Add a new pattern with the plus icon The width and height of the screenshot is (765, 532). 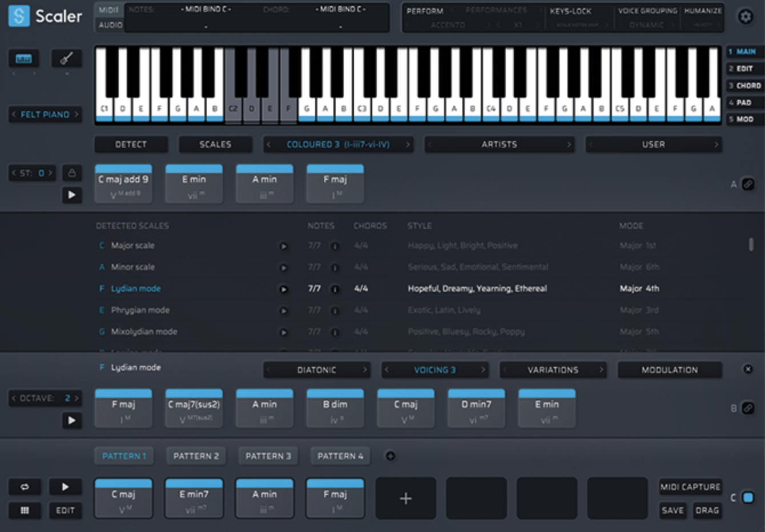tap(390, 456)
